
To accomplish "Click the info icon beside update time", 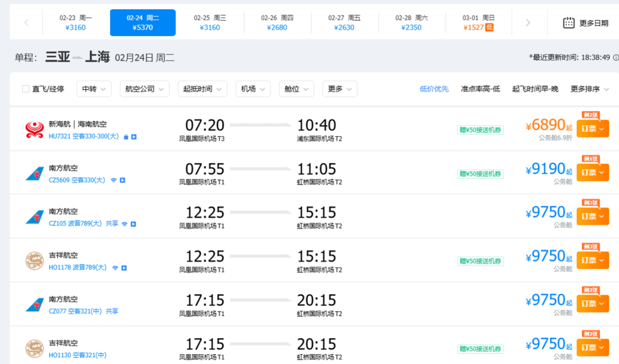I will click(x=616, y=58).
